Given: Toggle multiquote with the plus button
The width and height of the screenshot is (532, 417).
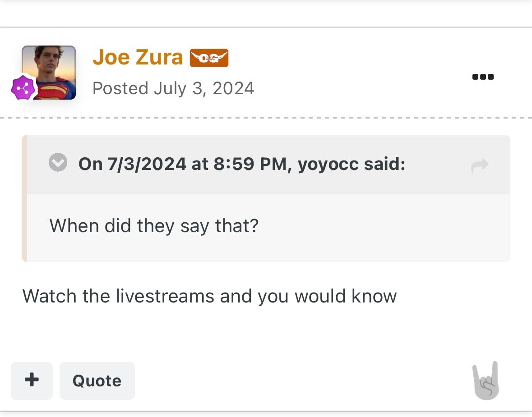Looking at the screenshot, I should 32,380.
